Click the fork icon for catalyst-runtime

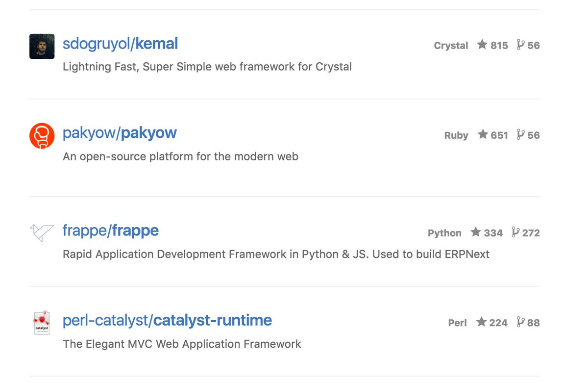(520, 322)
